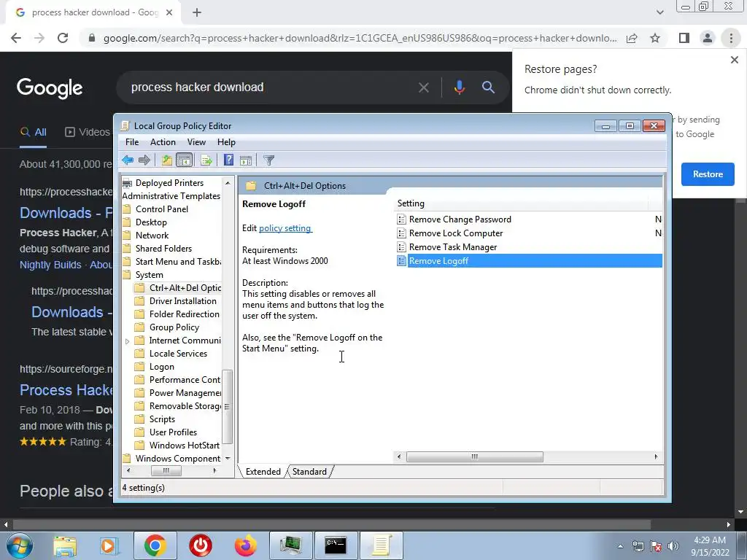Open Help via blue question mark icon
Screen dimensions: 747x560
tap(228, 160)
